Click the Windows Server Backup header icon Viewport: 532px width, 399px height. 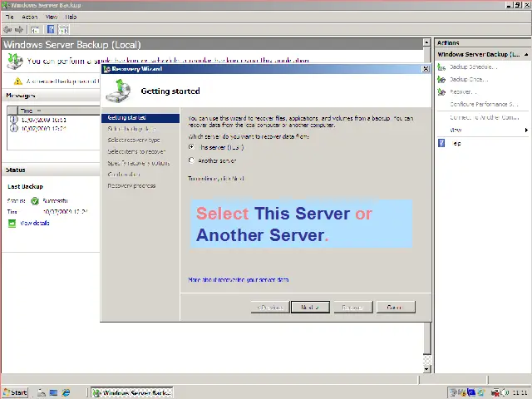15,61
